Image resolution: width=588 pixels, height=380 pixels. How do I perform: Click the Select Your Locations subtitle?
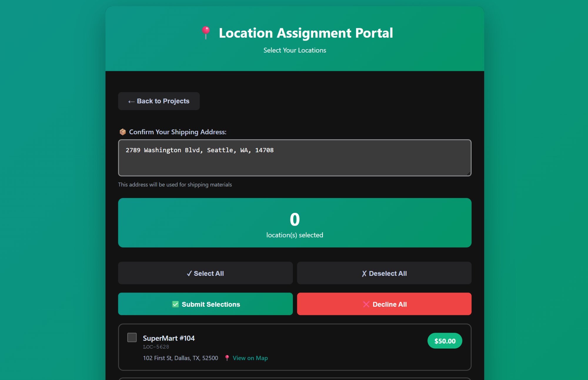tap(295, 50)
